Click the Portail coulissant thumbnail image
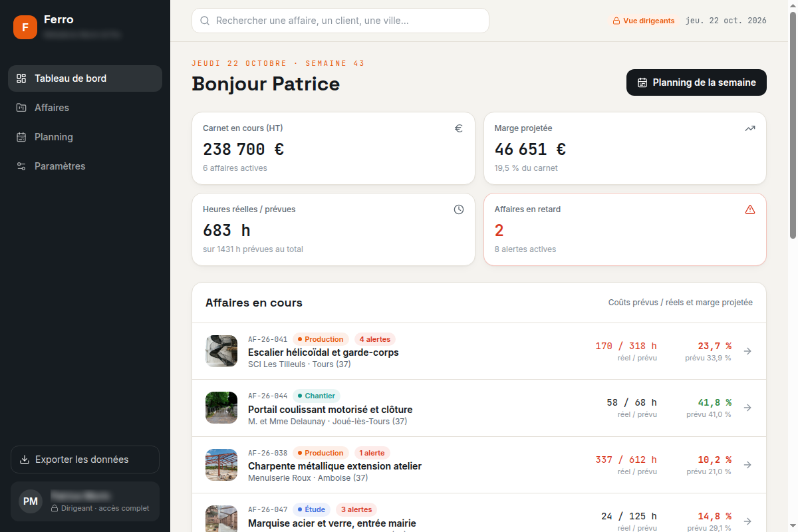Image resolution: width=798 pixels, height=532 pixels. (221, 408)
